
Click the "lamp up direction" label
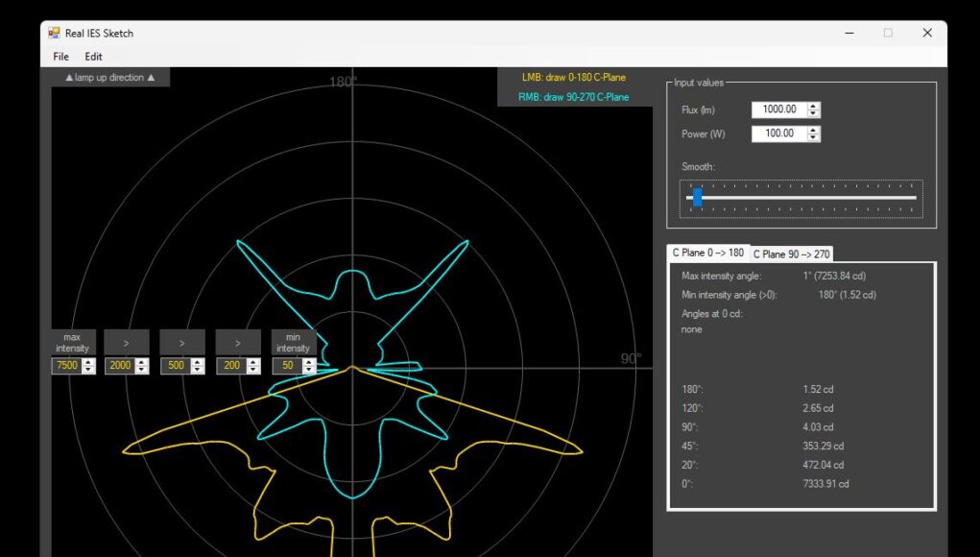pyautogui.click(x=109, y=78)
